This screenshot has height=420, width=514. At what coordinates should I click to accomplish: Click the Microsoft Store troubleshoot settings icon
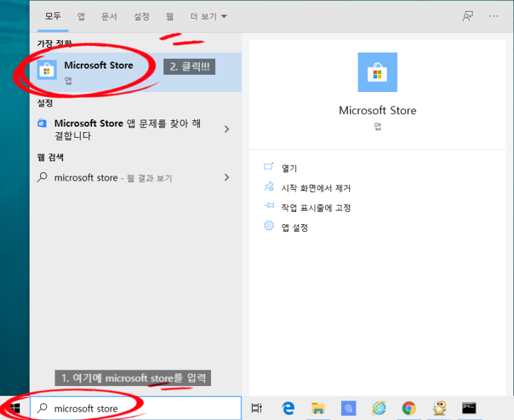pos(42,123)
